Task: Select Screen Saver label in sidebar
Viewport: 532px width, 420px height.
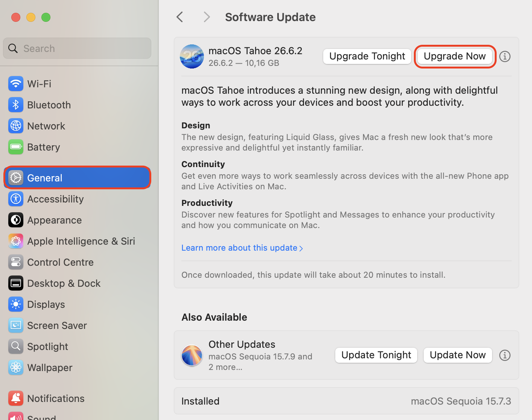Action: pos(57,326)
